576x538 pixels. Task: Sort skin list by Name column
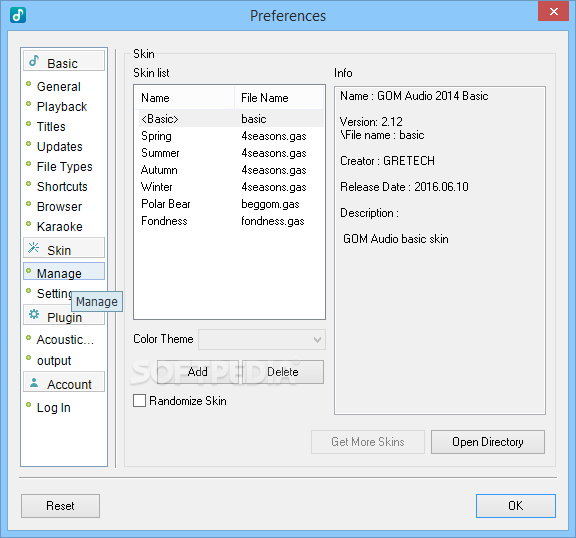pyautogui.click(x=184, y=98)
